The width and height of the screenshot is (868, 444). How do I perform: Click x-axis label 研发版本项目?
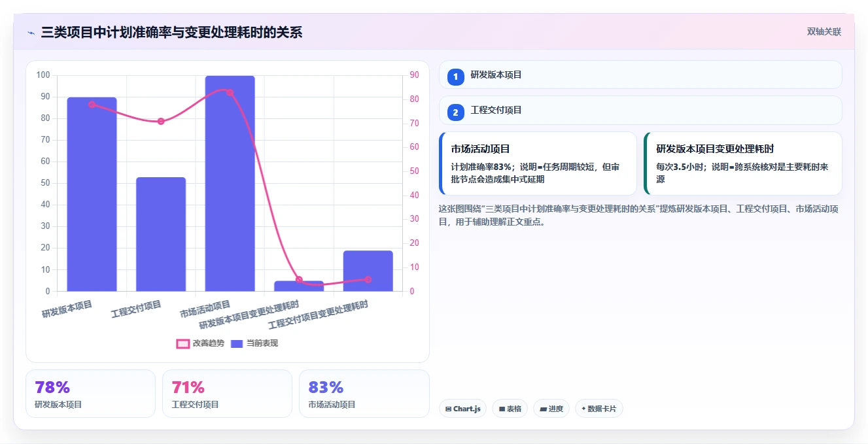[x=67, y=309]
